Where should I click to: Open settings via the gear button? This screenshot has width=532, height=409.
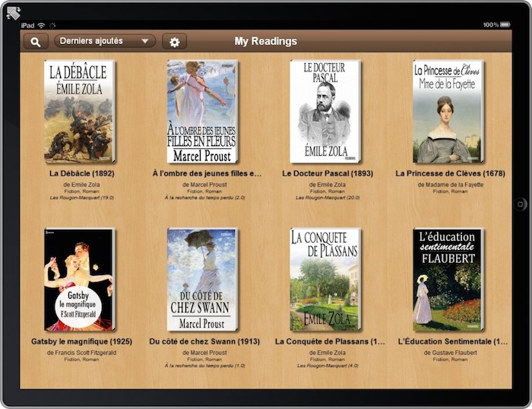coord(174,42)
